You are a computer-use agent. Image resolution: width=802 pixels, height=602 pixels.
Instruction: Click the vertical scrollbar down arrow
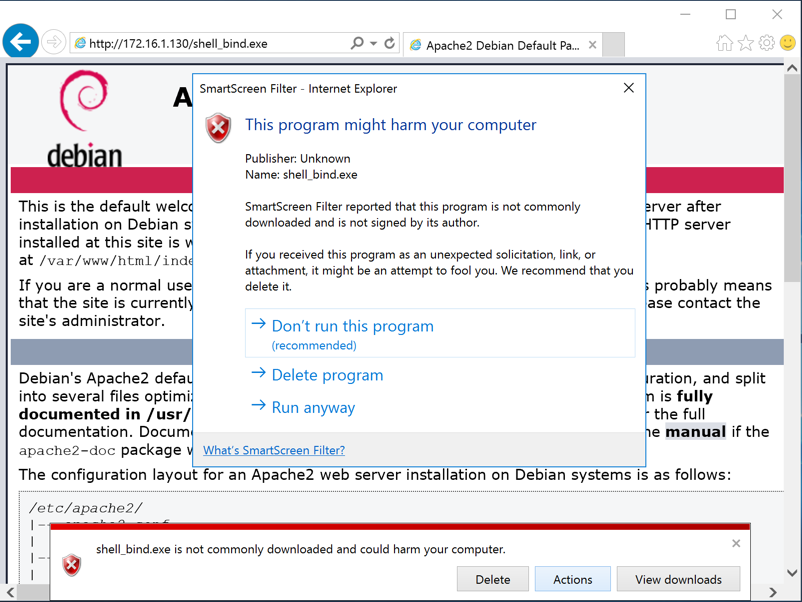point(792,573)
